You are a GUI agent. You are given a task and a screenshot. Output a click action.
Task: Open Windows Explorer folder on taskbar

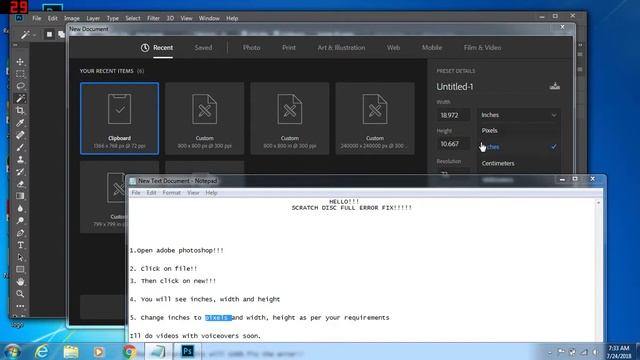71,351
